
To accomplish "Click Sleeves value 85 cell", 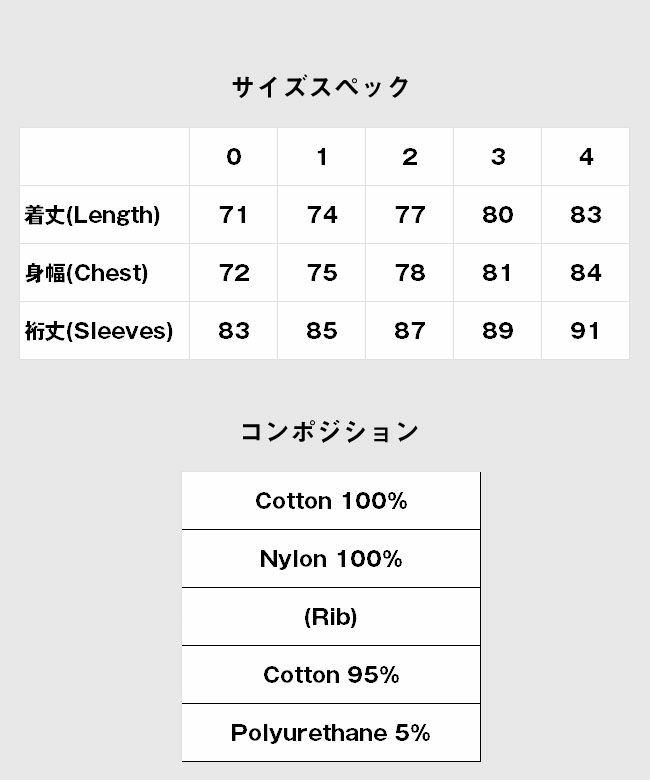I will click(x=321, y=331).
